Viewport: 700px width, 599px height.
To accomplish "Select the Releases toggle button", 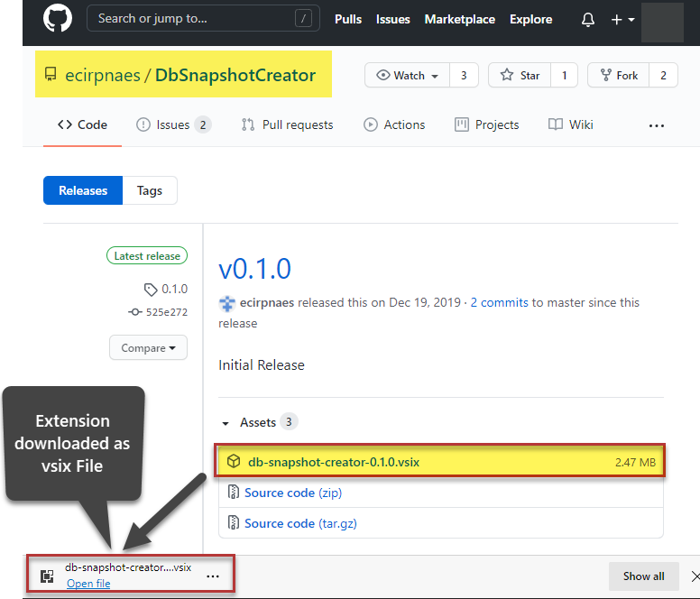I will tap(83, 190).
